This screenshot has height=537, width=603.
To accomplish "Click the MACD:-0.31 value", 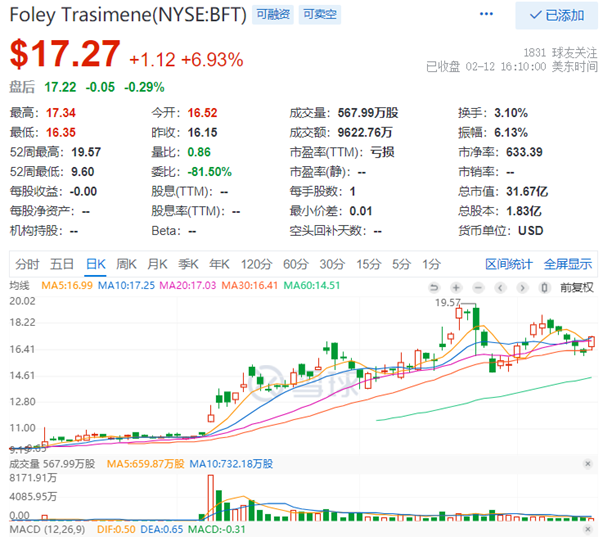I will (x=217, y=530).
